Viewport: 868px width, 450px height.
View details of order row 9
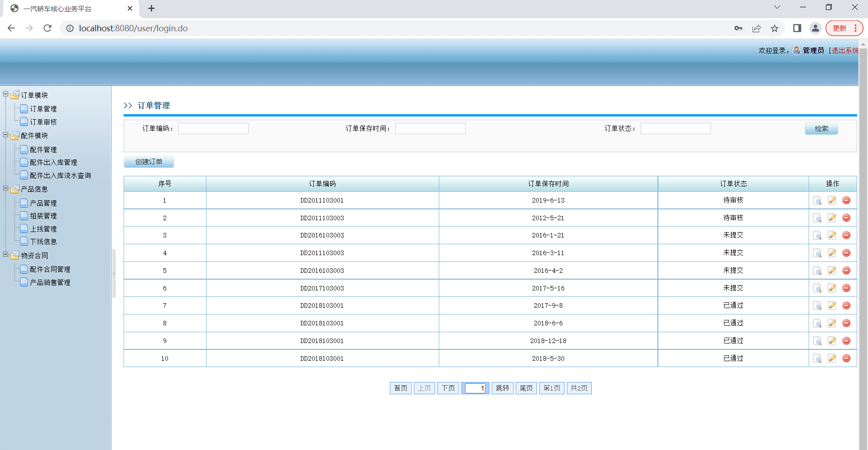point(817,341)
